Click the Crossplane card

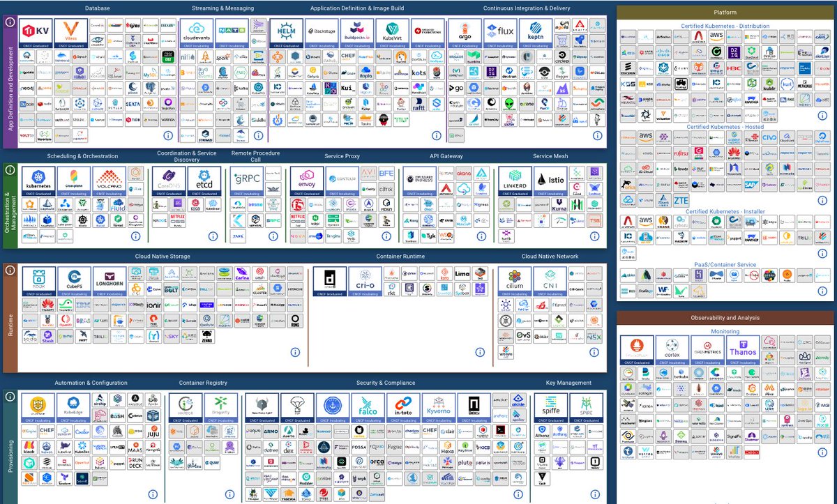click(x=73, y=181)
